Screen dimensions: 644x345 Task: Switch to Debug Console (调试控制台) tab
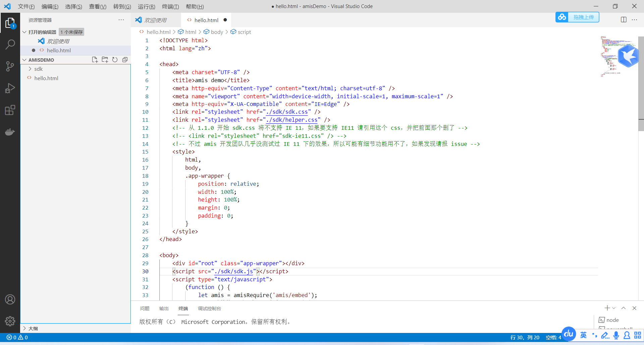click(x=209, y=308)
